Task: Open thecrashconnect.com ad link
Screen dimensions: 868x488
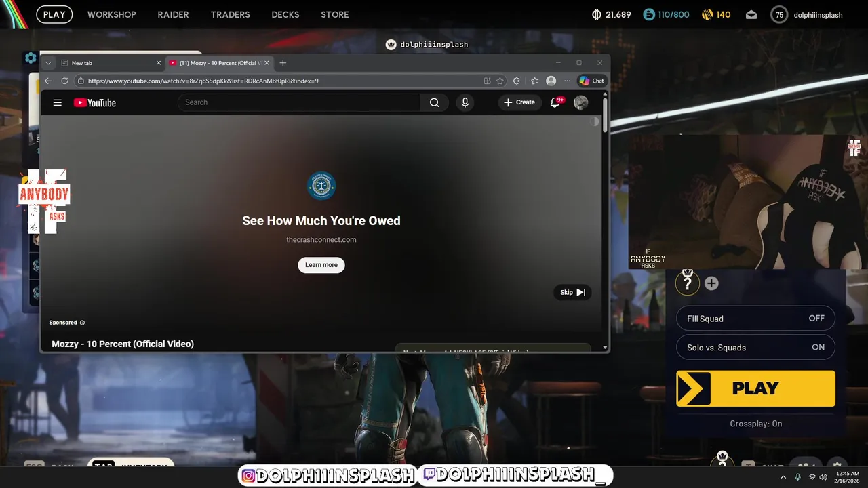Action: pos(321,239)
